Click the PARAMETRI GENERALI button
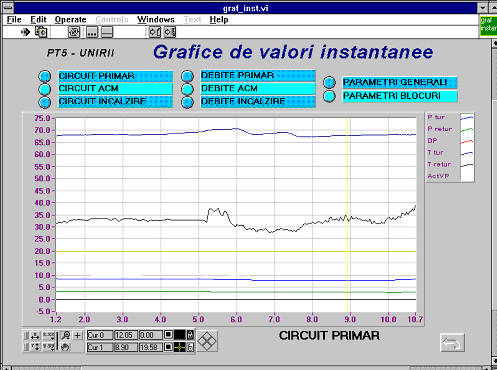The image size is (497, 370). [400, 82]
